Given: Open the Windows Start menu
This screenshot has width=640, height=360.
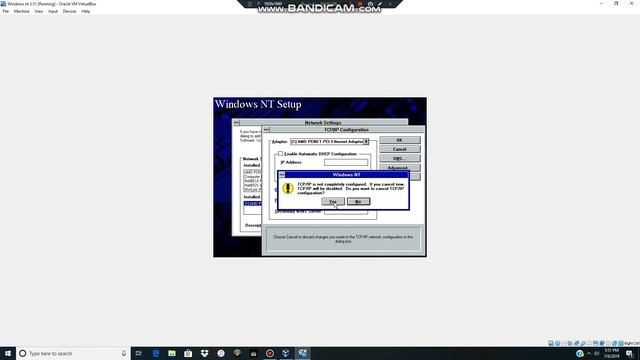Looking at the screenshot, I should coord(8,353).
